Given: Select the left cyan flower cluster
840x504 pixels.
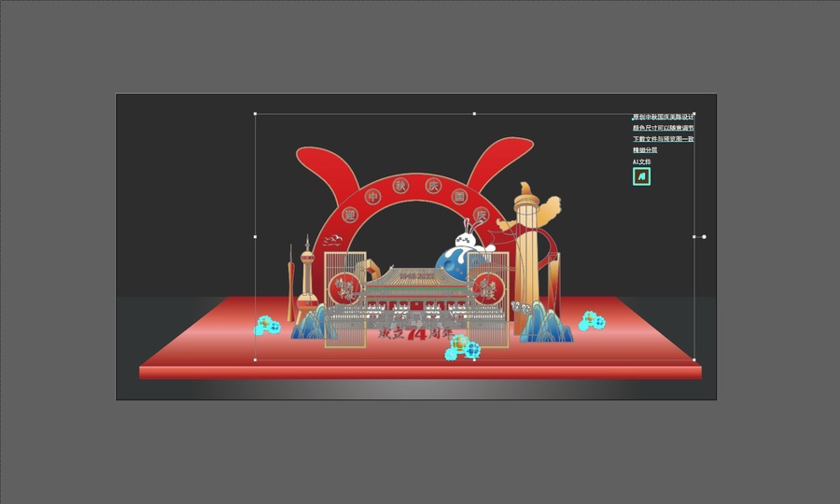Looking at the screenshot, I should [x=267, y=325].
